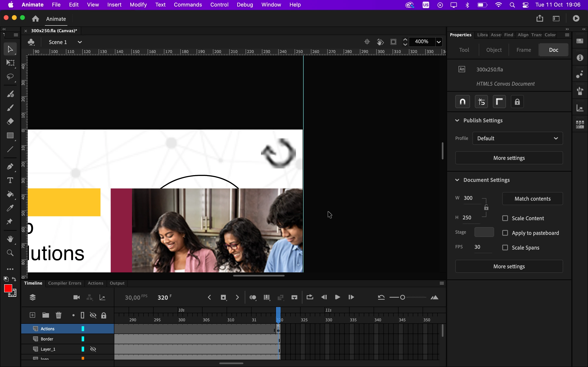Screen dimensions: 588x367
Task: Select the Text tool
Action: click(x=10, y=180)
